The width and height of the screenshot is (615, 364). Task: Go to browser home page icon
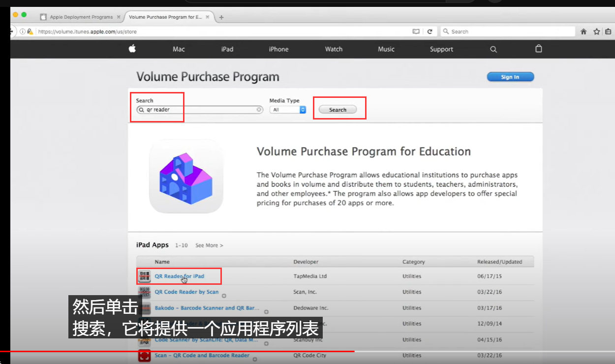click(584, 31)
